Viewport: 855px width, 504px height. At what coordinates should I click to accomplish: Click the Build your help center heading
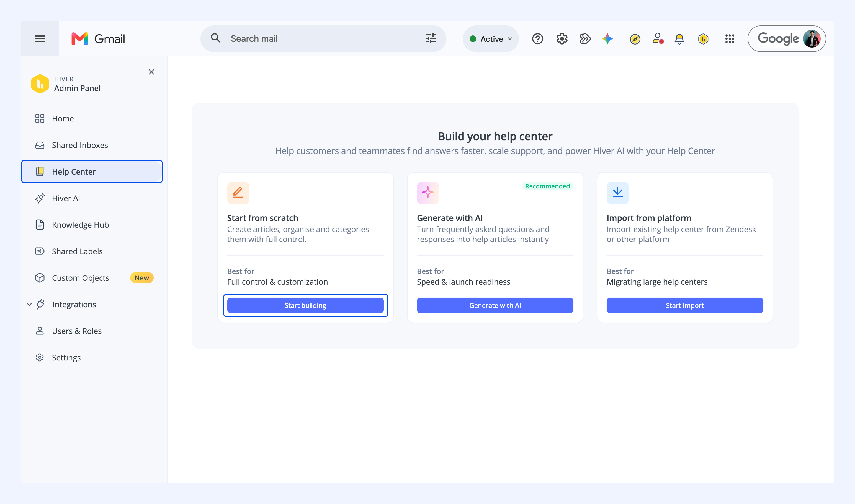tap(495, 136)
